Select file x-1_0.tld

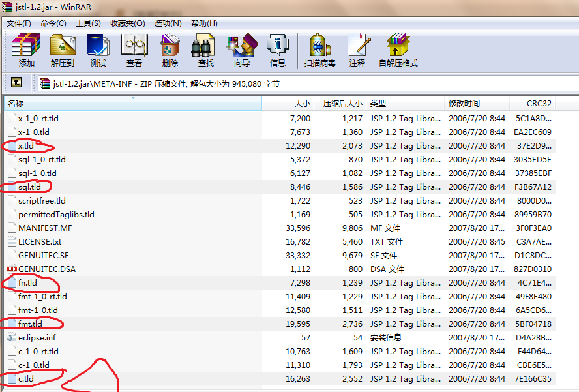point(34,132)
